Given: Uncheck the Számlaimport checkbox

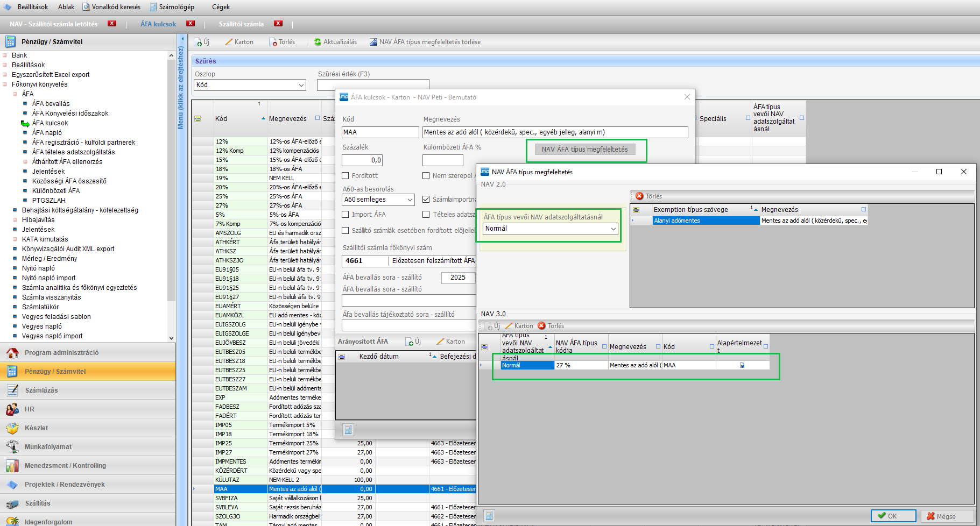Looking at the screenshot, I should (x=426, y=200).
